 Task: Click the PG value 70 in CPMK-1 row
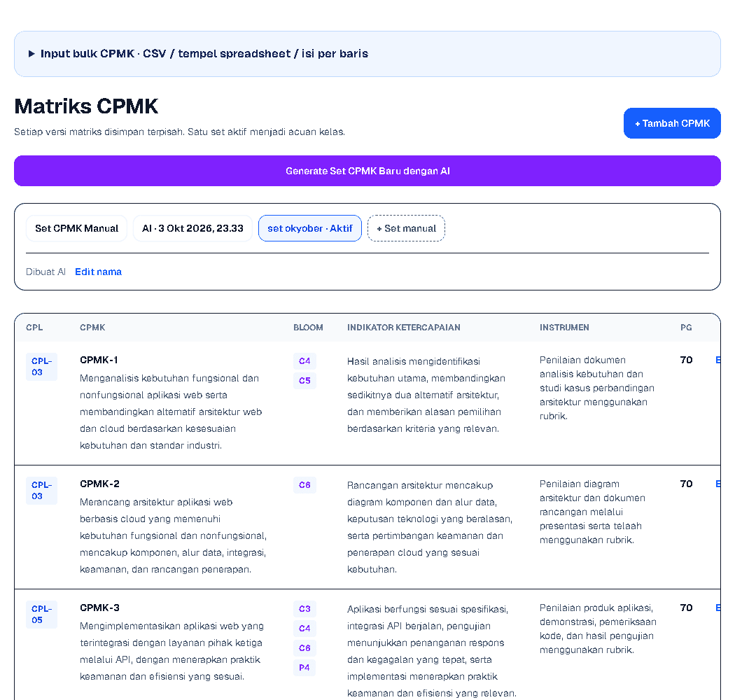point(686,360)
